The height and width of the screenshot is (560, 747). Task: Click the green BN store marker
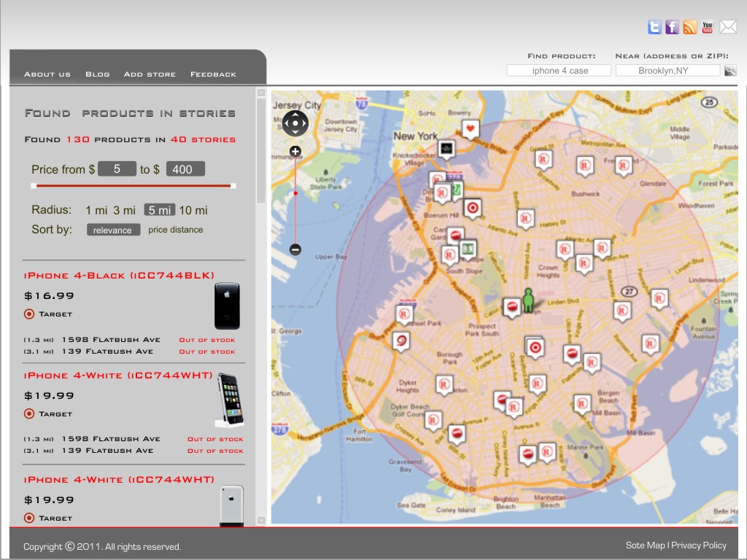(468, 249)
